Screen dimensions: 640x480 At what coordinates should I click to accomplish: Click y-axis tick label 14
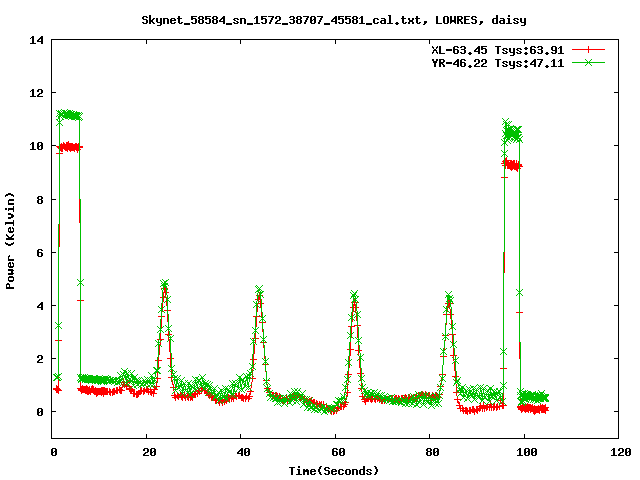[36, 40]
